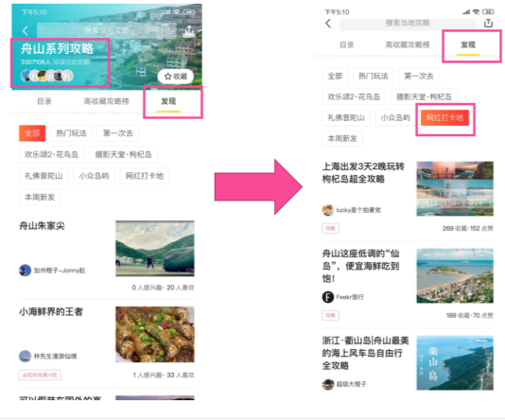Tap author avatar of 加州橙子-Jonny赵
Screen dimensions: 505x420
pyautogui.click(x=25, y=271)
